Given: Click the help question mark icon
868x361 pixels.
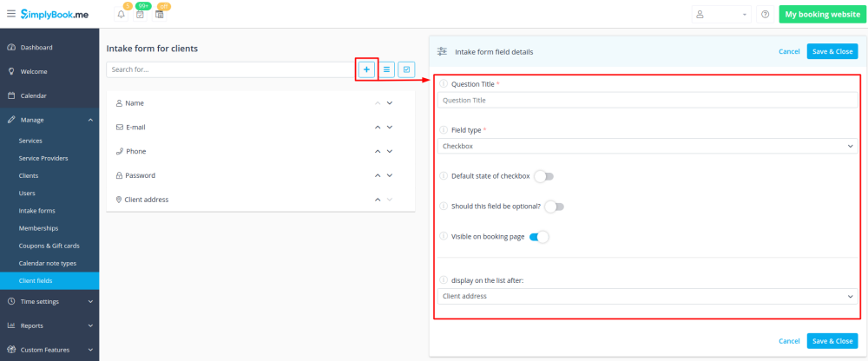Looking at the screenshot, I should 765,15.
